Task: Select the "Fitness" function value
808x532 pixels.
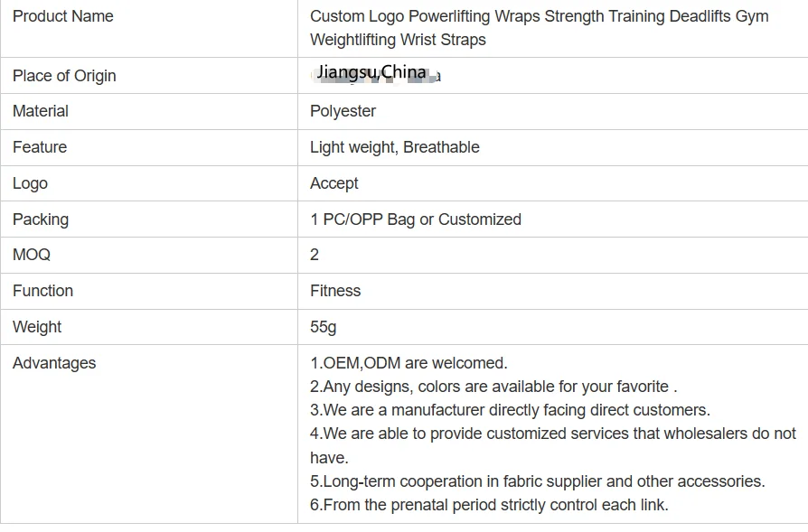Action: pos(335,291)
